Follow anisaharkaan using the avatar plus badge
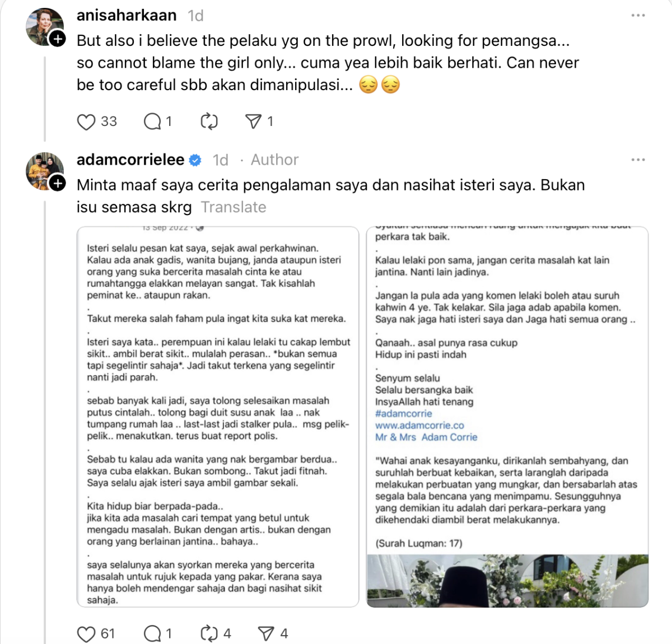 click(58, 39)
